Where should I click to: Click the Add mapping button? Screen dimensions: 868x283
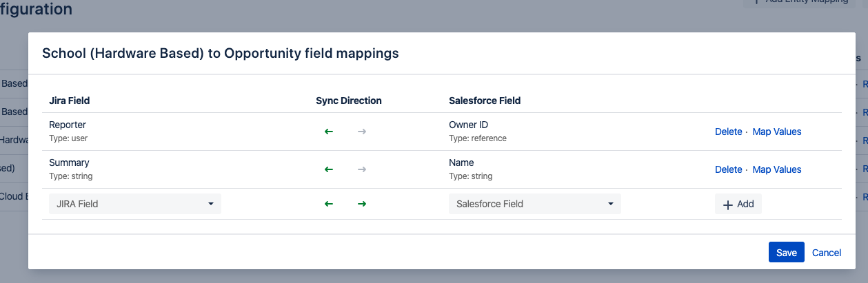click(738, 204)
